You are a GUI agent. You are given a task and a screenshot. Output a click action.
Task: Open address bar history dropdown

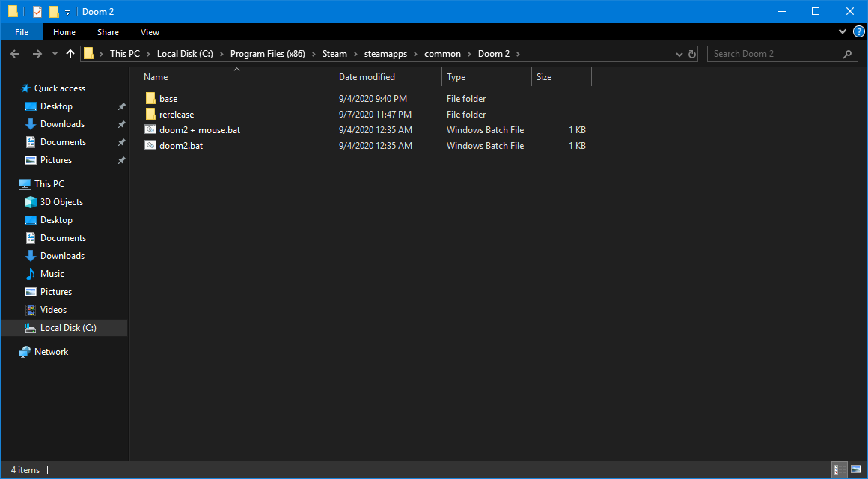[x=679, y=55]
